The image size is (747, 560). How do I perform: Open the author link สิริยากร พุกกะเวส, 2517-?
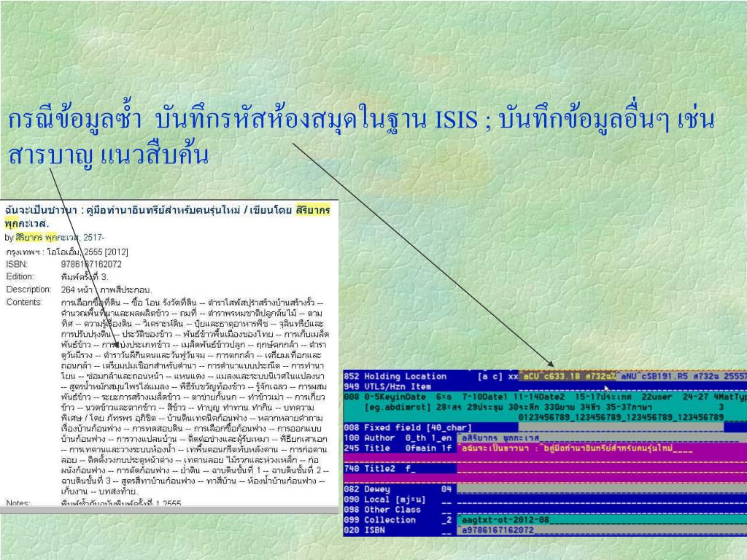[60, 237]
